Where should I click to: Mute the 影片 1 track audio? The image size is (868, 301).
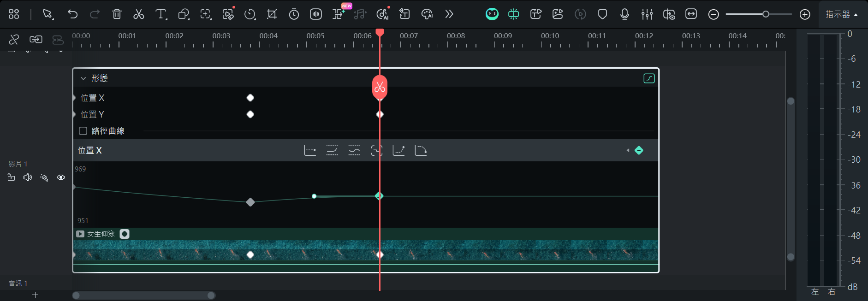pos(28,177)
